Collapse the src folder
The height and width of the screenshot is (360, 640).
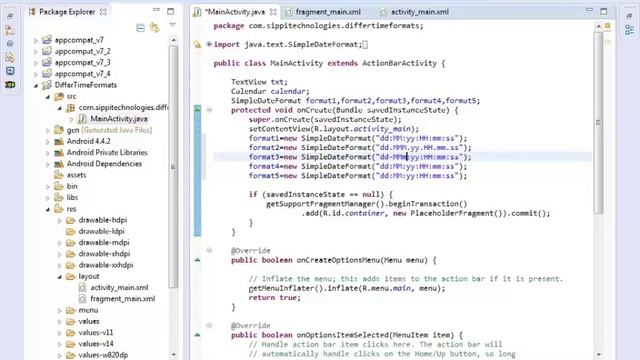tap(47, 97)
